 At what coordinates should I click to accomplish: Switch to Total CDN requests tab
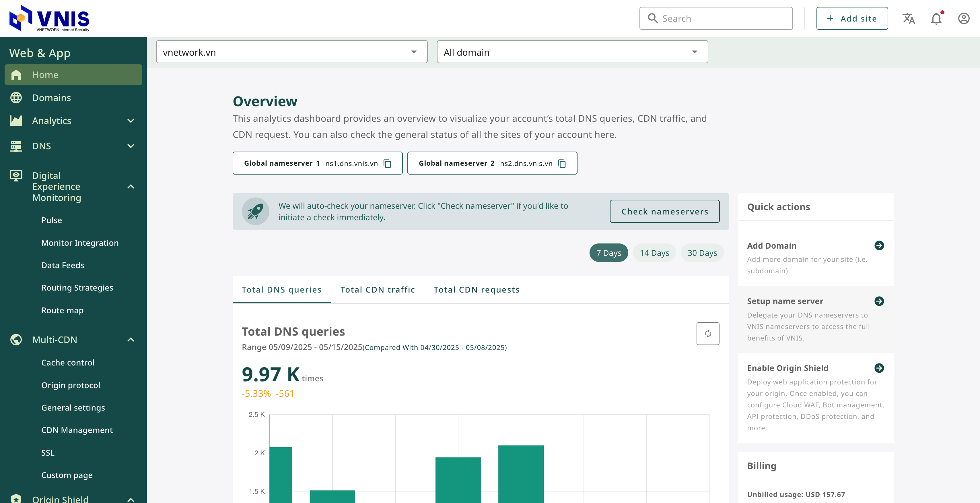point(476,290)
